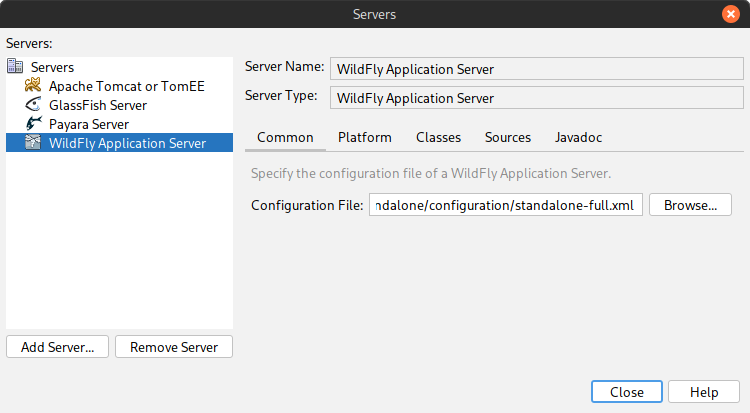The image size is (750, 413).
Task: Select GlassFish Server in the list
Action: point(98,105)
